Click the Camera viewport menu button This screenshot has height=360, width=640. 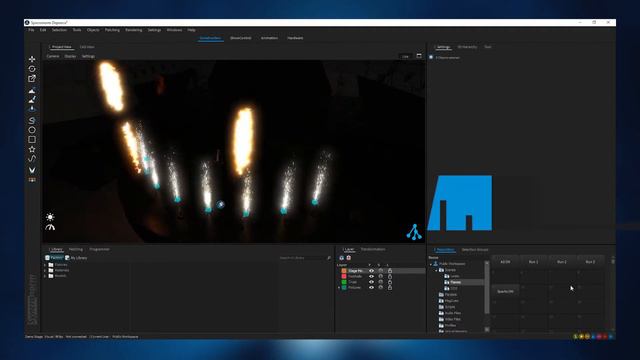[x=53, y=56]
